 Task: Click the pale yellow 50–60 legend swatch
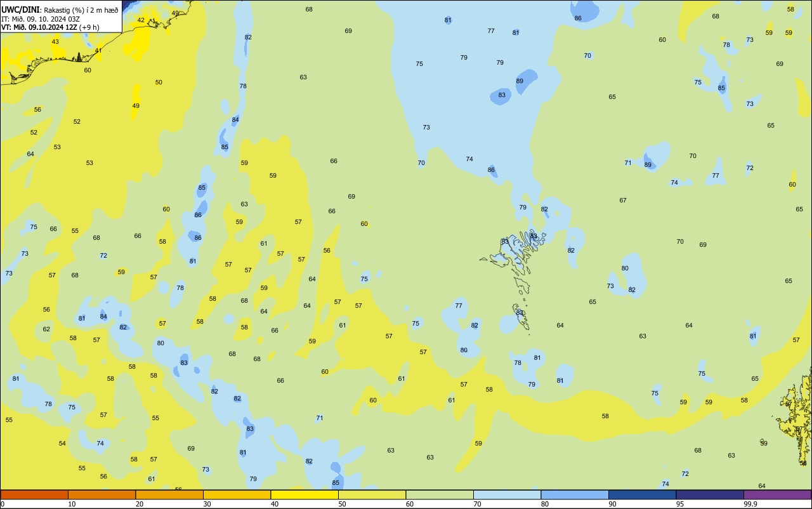372,494
